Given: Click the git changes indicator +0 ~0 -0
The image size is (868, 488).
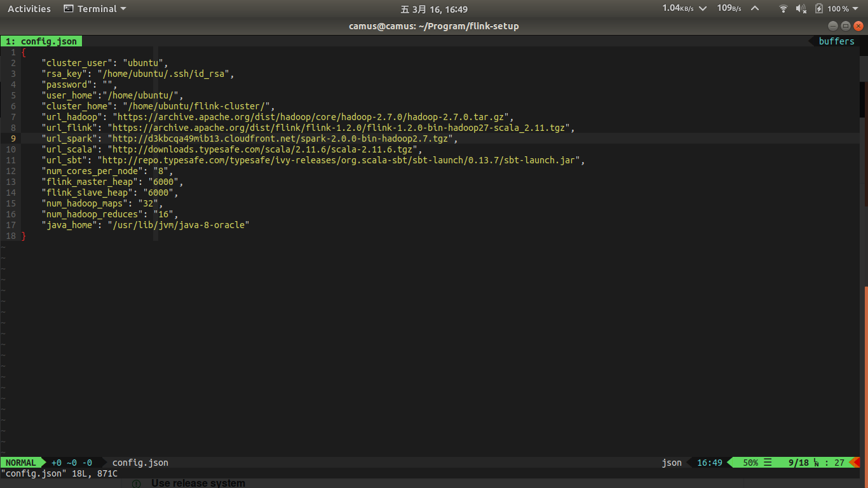Looking at the screenshot, I should [72, 463].
